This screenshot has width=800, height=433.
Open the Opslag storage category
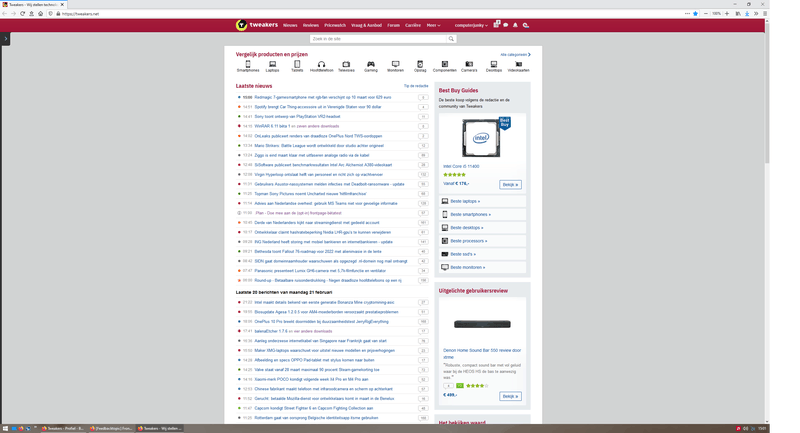420,66
